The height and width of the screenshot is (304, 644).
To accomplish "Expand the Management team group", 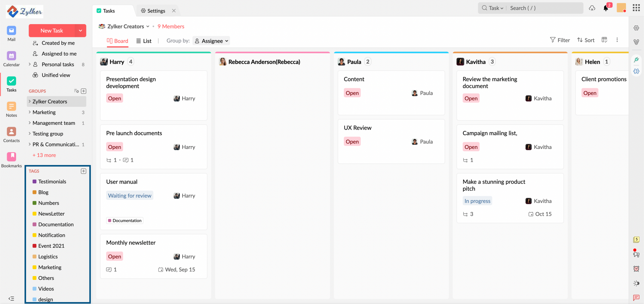I will point(30,123).
